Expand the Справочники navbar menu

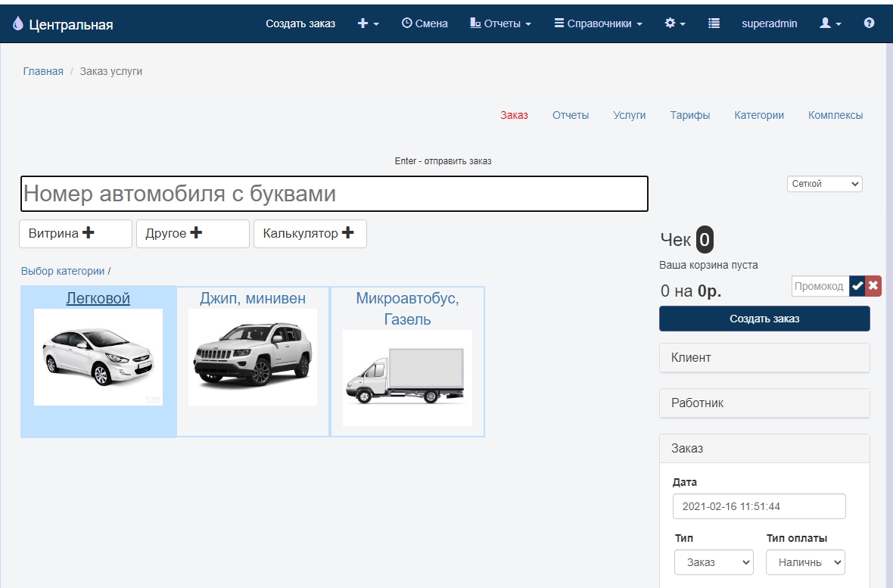click(x=598, y=23)
